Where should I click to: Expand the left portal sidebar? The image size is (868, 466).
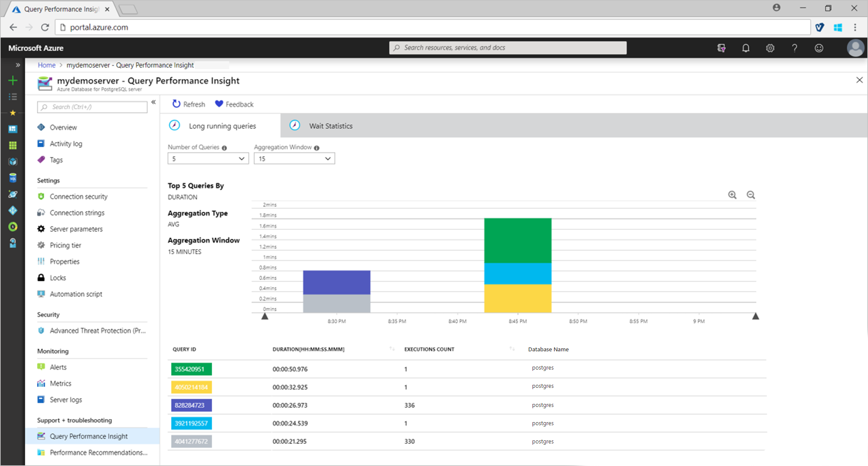coord(18,65)
